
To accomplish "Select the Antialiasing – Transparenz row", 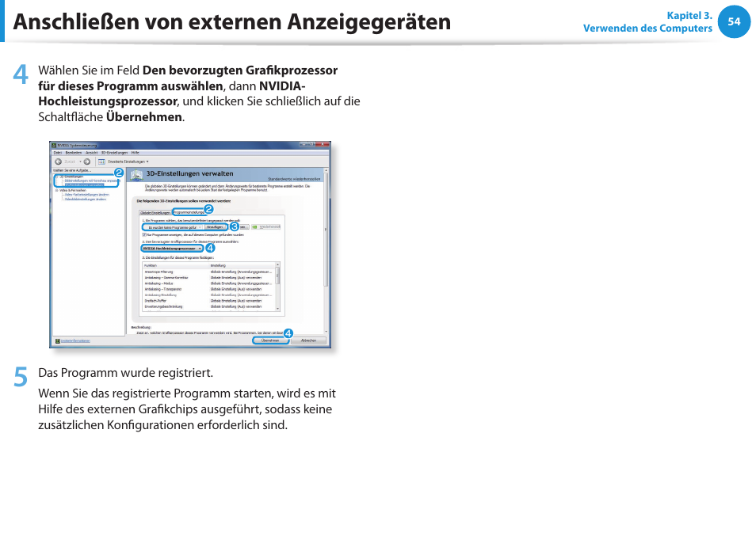I will coord(208,290).
